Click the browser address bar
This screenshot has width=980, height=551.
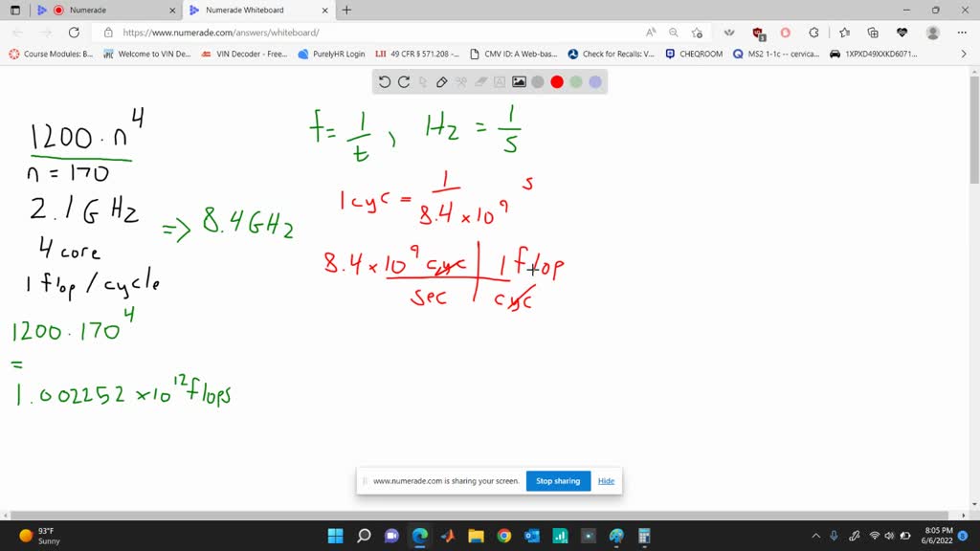coord(287,30)
